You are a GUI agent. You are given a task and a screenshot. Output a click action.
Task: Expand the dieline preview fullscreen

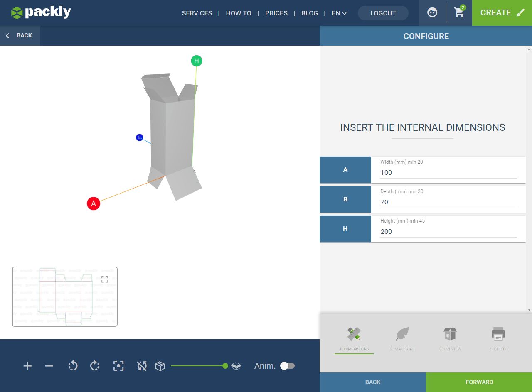click(105, 279)
